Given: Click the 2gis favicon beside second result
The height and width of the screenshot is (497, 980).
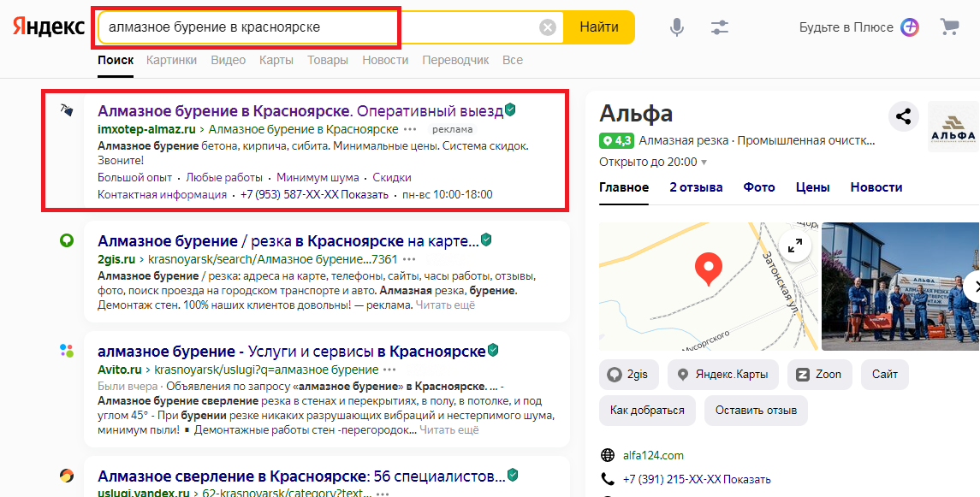Looking at the screenshot, I should pyautogui.click(x=66, y=240).
